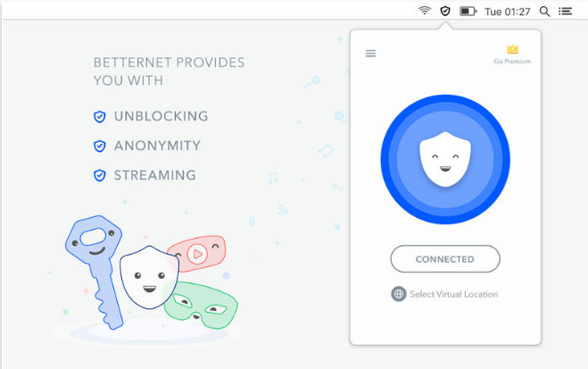Open the Notification Center list icon
The height and width of the screenshot is (369, 588).
tap(565, 12)
